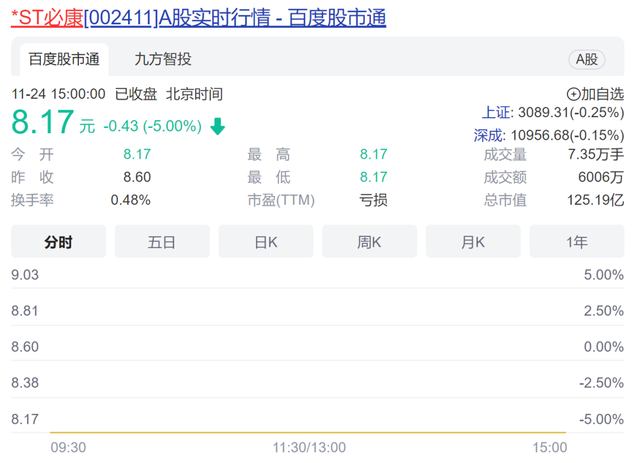The image size is (640, 463).
Task: Click the yellow intraday price line
Action: (308, 432)
